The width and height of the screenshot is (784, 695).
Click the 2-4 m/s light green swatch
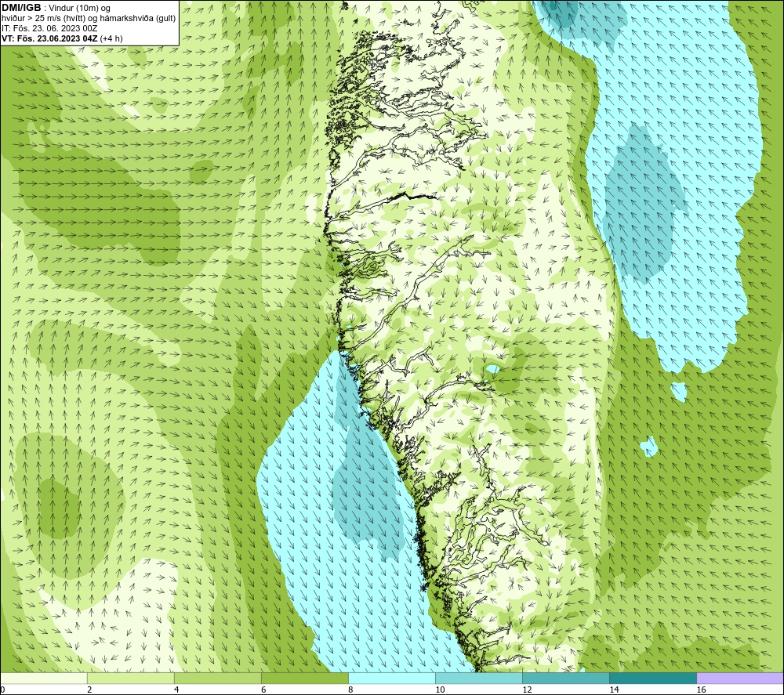(131, 678)
